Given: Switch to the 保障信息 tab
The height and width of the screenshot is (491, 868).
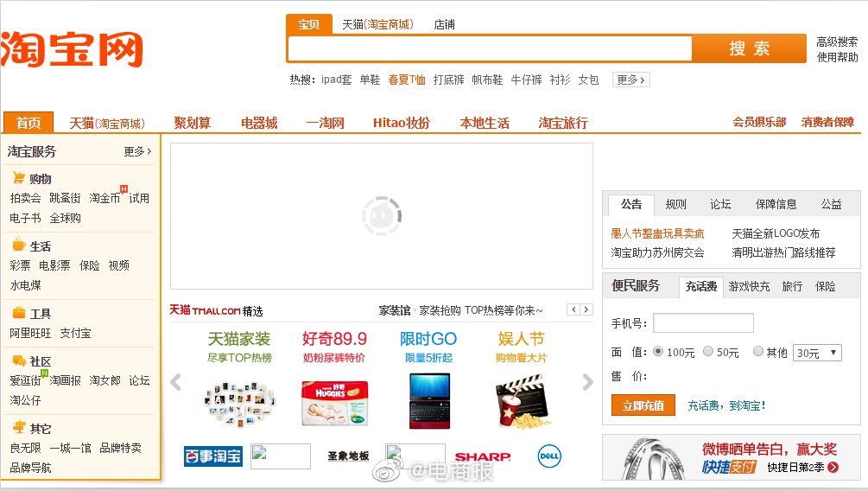Looking at the screenshot, I should coord(776,205).
